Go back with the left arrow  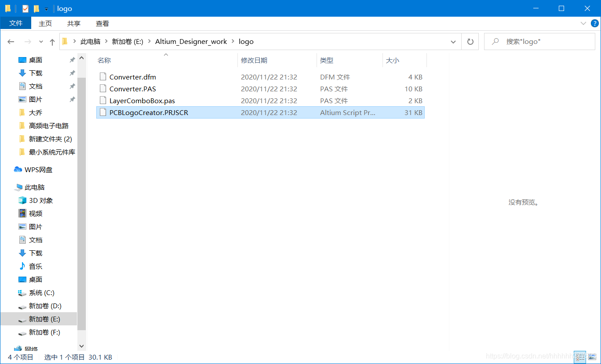[x=11, y=42]
